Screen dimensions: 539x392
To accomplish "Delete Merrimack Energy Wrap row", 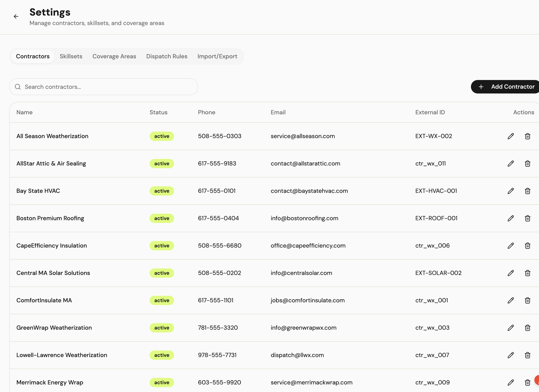I will (527, 382).
